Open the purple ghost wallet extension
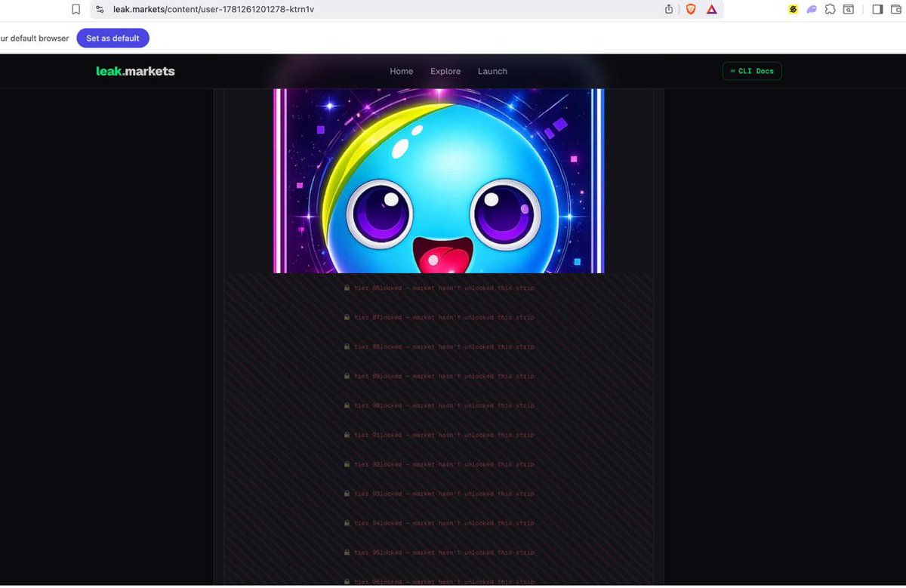Viewport: 906px width, 588px height. (812, 9)
